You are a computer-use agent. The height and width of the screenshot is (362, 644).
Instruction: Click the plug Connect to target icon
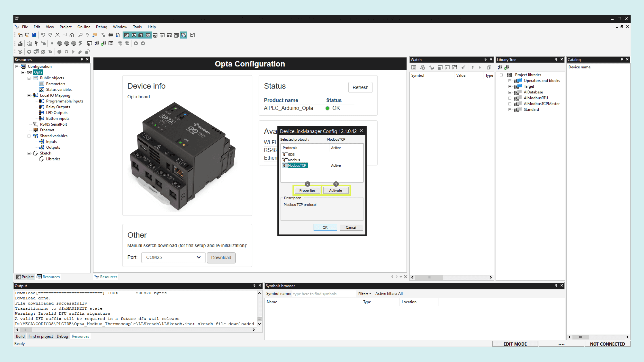coord(36,44)
